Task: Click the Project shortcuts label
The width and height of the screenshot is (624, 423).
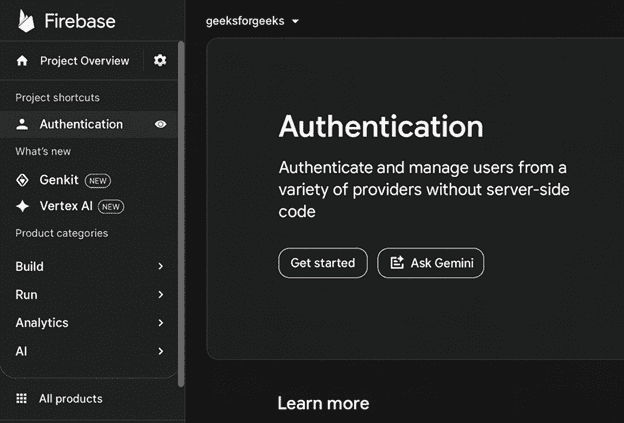Action: (57, 97)
